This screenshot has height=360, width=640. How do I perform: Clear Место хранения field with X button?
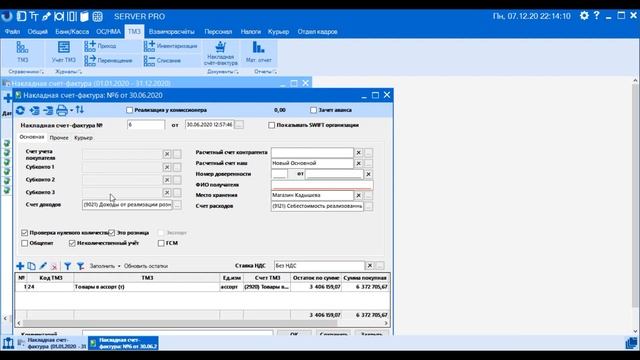coord(358,196)
